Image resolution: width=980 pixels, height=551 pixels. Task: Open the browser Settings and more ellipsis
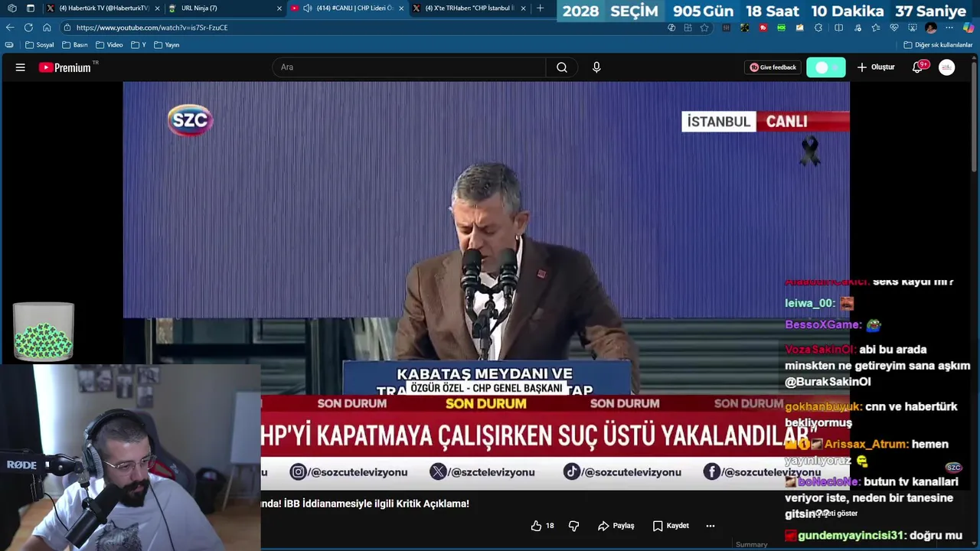click(x=949, y=28)
